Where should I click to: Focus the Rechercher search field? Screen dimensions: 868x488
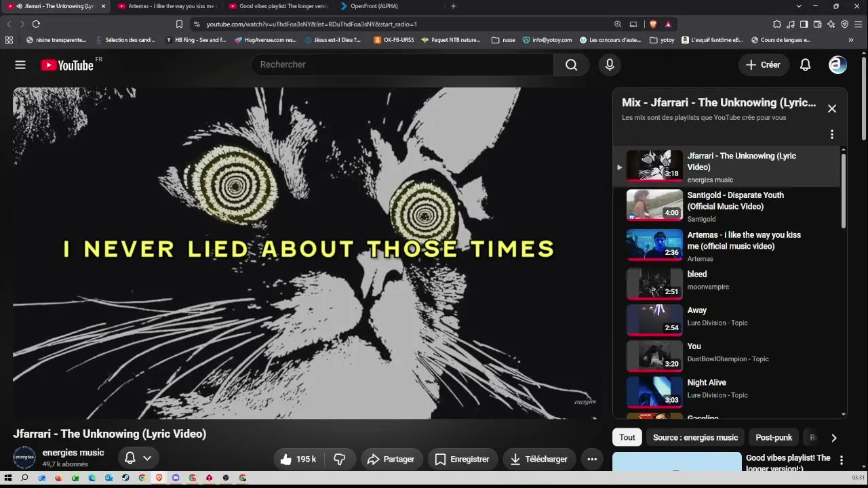[403, 64]
